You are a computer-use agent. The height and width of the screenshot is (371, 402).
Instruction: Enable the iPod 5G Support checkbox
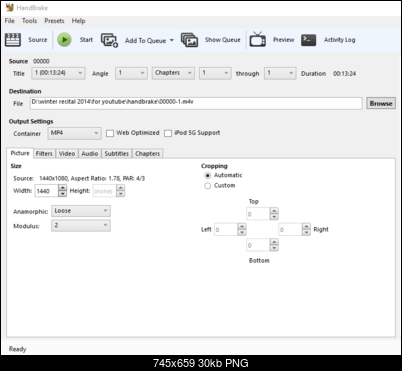click(x=168, y=133)
